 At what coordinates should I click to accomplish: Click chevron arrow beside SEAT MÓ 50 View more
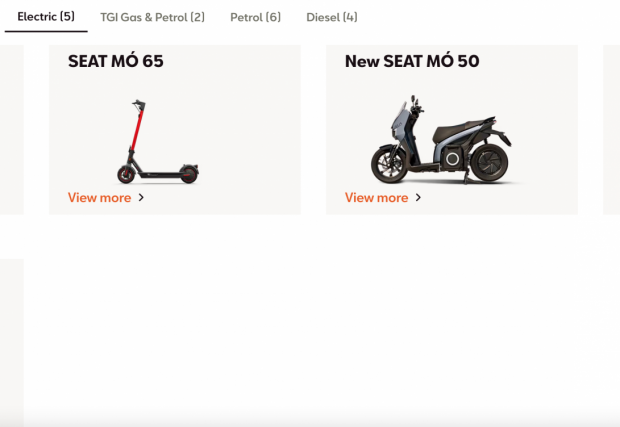click(418, 197)
